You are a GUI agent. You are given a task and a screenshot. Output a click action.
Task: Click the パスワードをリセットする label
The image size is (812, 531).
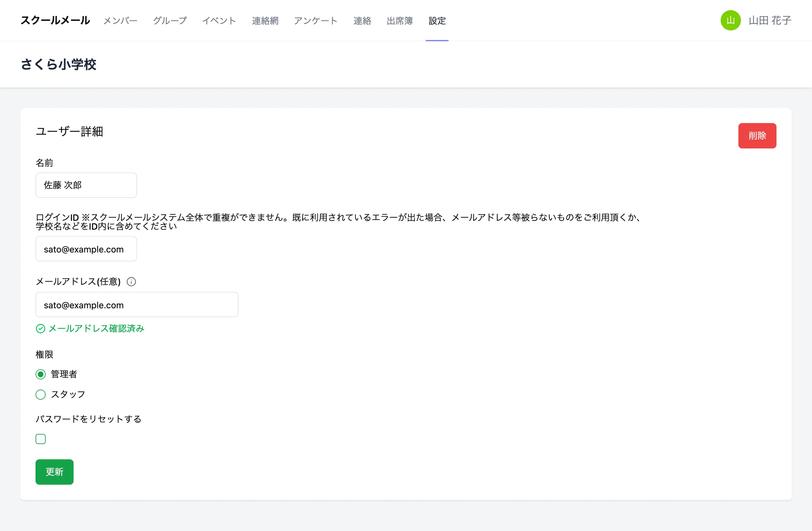(x=89, y=419)
